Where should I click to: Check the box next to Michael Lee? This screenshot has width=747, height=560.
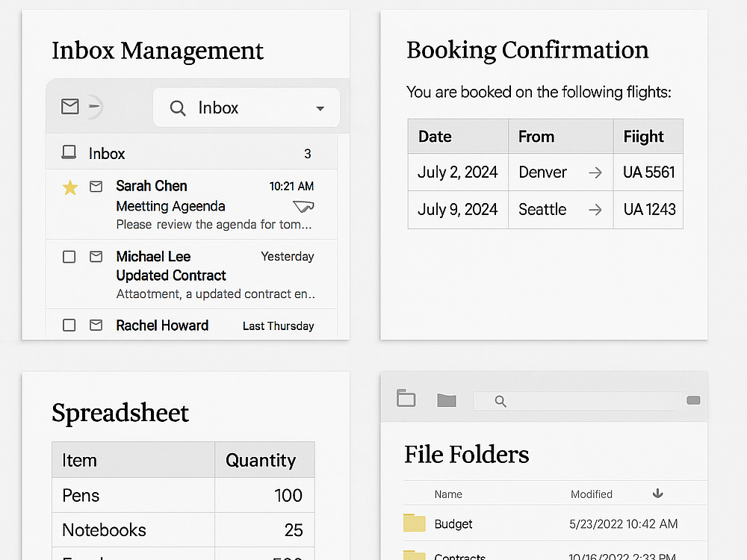coord(69,257)
